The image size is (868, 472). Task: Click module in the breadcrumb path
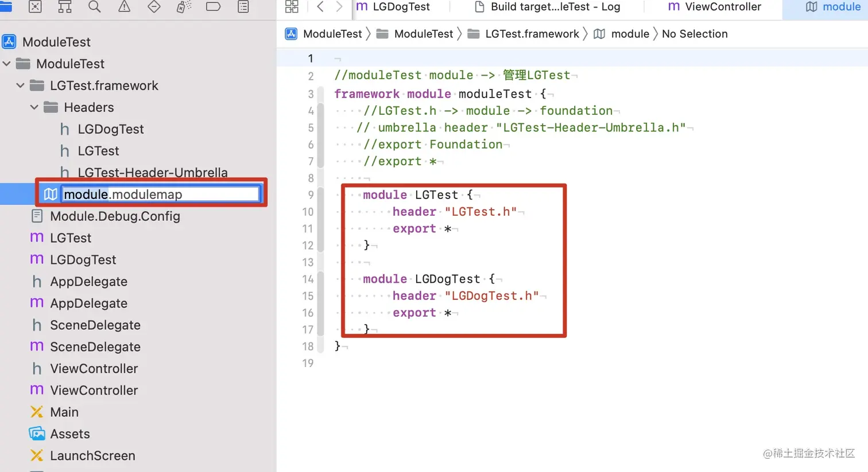click(x=630, y=34)
